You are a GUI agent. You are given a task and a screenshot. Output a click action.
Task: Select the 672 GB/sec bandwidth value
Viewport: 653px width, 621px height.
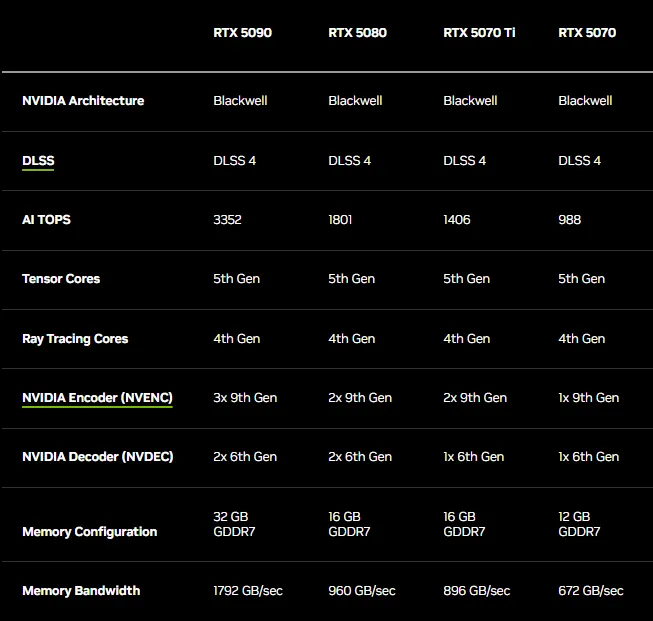[x=590, y=590]
